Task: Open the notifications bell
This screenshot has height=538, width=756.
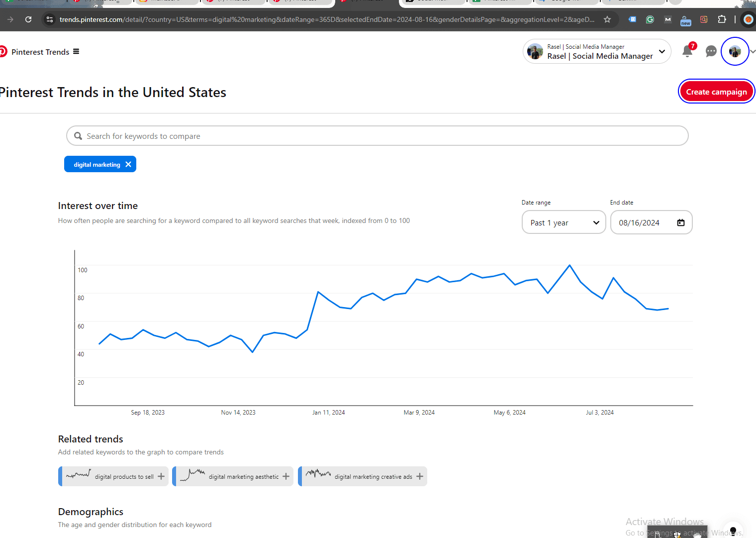Action: click(x=687, y=51)
